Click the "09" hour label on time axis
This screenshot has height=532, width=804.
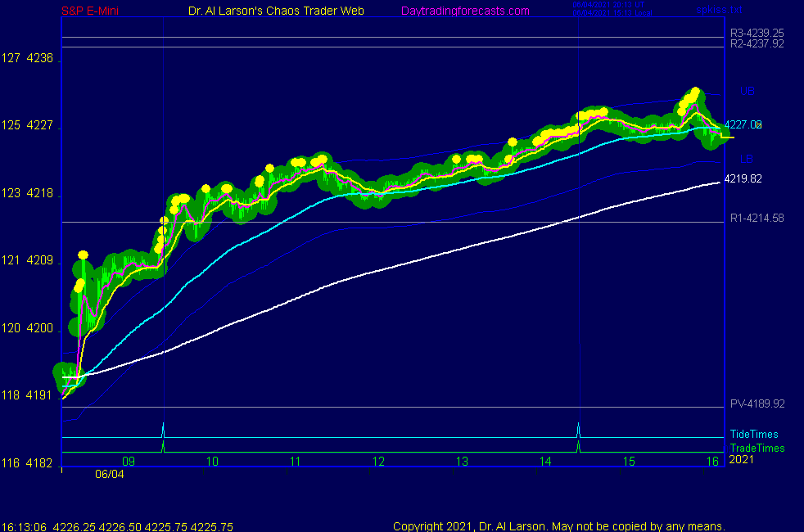coord(129,462)
